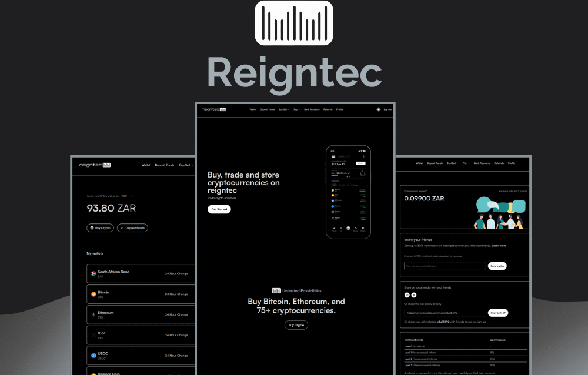Viewport: 588px width, 375px height.
Task: Click the South African Rand flag icon
Action: pos(93,273)
